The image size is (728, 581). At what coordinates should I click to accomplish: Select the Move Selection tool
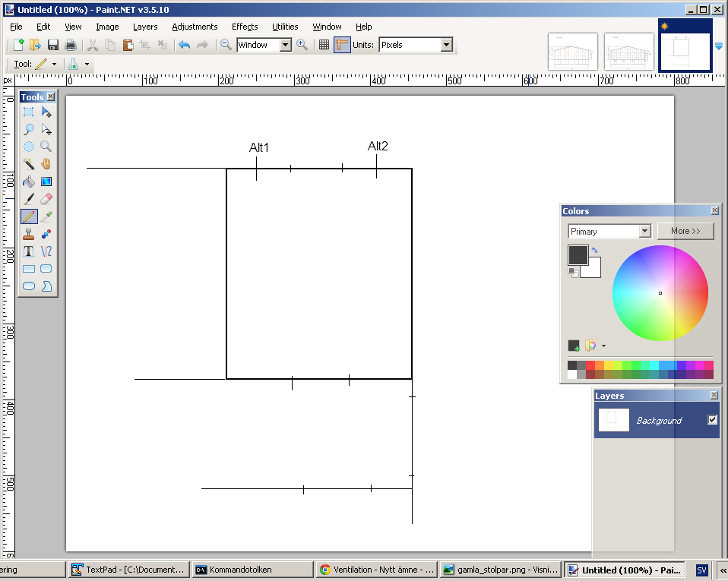[46, 129]
